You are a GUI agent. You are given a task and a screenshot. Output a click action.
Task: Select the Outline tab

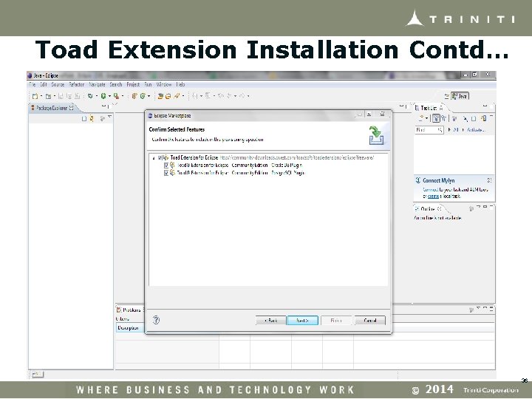pyautogui.click(x=428, y=208)
